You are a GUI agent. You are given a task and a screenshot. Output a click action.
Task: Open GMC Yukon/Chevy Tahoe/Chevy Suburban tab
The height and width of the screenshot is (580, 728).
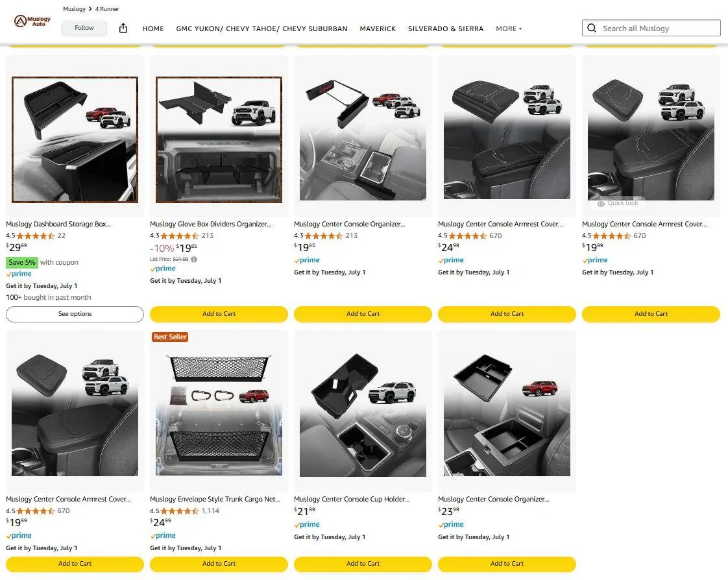261,29
